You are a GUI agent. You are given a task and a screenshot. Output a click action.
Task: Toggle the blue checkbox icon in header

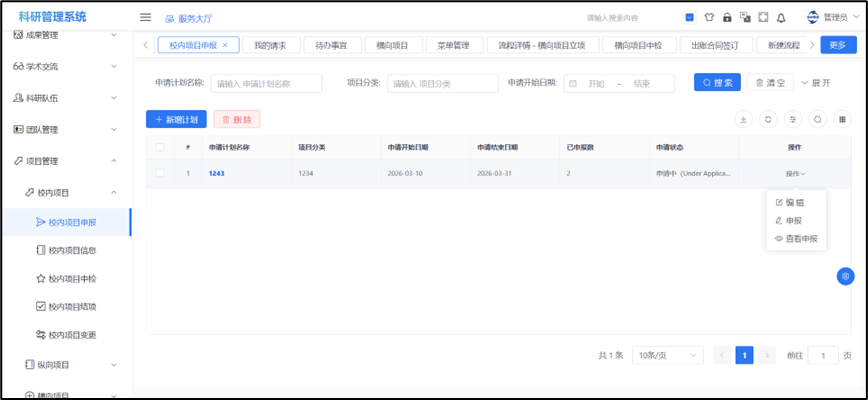690,17
